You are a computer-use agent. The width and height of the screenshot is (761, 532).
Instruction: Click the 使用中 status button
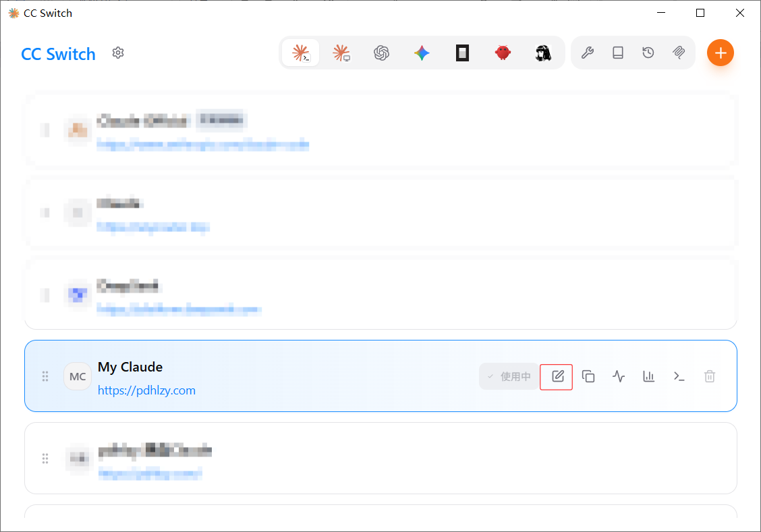[x=509, y=376]
